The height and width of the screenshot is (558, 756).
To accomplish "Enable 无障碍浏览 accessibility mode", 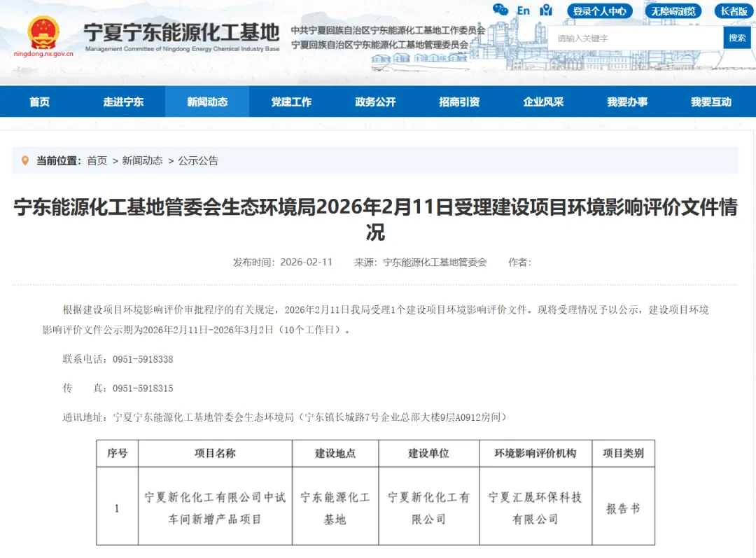I will (x=673, y=11).
